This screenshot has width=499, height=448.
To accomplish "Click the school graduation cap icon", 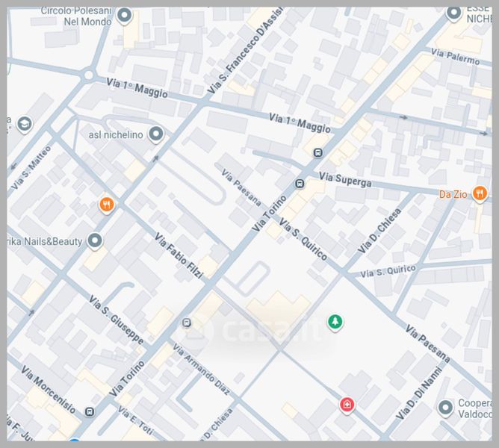I will (x=25, y=123).
